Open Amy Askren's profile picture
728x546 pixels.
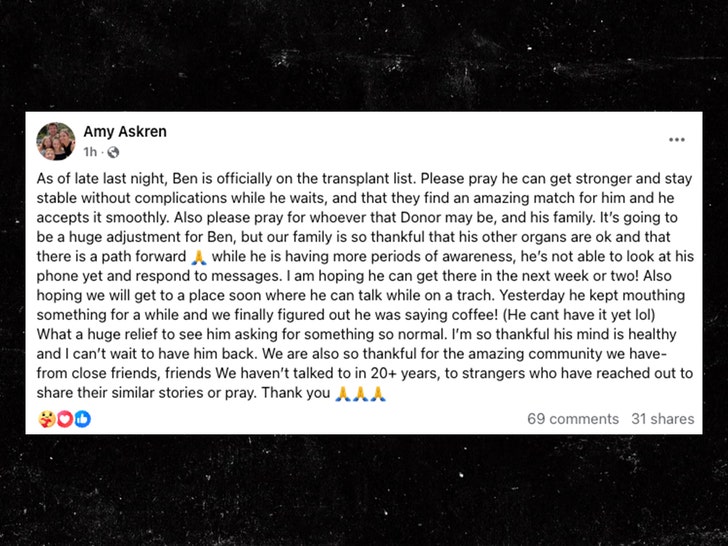56,142
